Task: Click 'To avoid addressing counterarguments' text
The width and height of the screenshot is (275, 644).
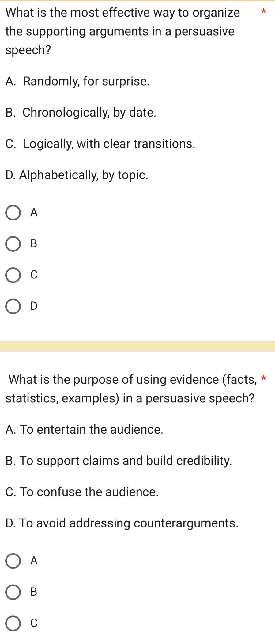Action: tap(122, 523)
